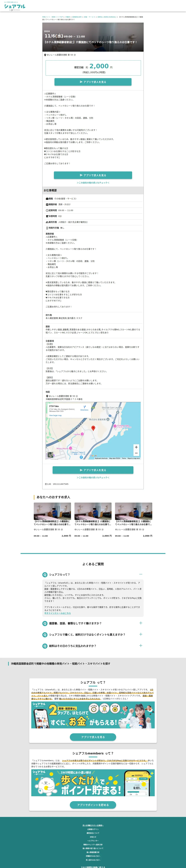186x868 pixels.
Task: Open ヘルプセンター footer link
Action: click(93, 841)
